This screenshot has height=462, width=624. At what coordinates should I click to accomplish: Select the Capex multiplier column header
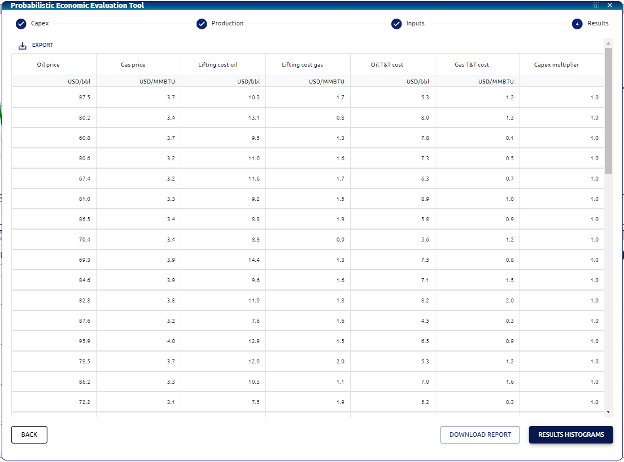pyautogui.click(x=555, y=64)
